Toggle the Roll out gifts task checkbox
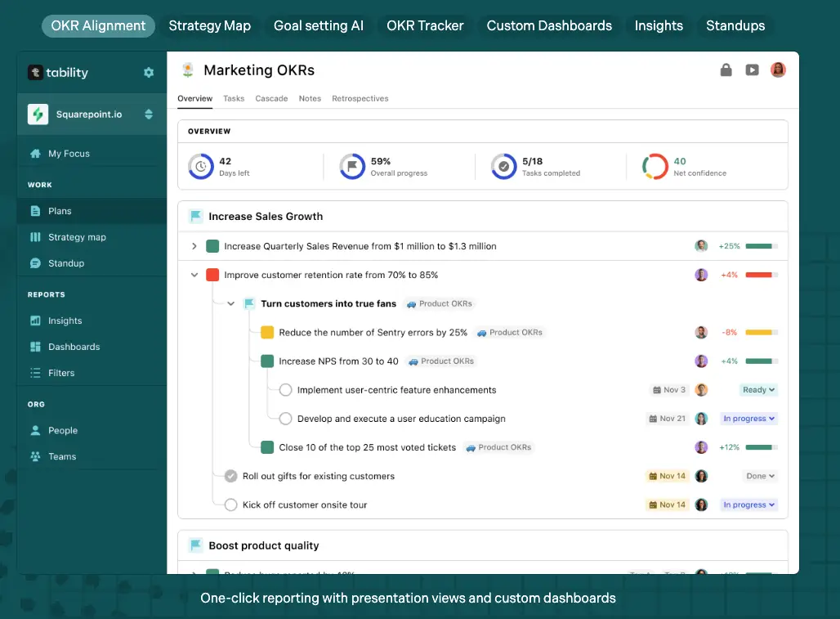Screen dimensions: 840x619 (x=230, y=476)
